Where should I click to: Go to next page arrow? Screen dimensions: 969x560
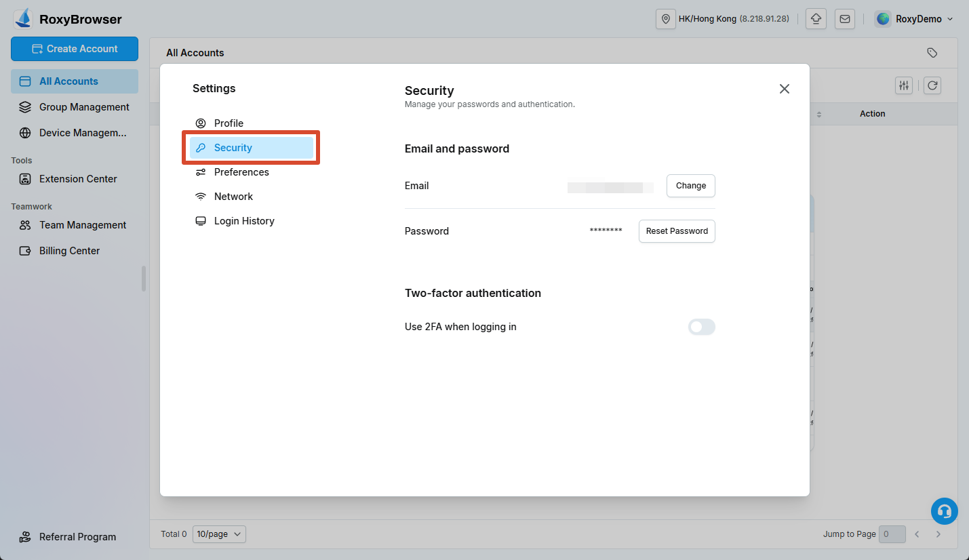938,534
